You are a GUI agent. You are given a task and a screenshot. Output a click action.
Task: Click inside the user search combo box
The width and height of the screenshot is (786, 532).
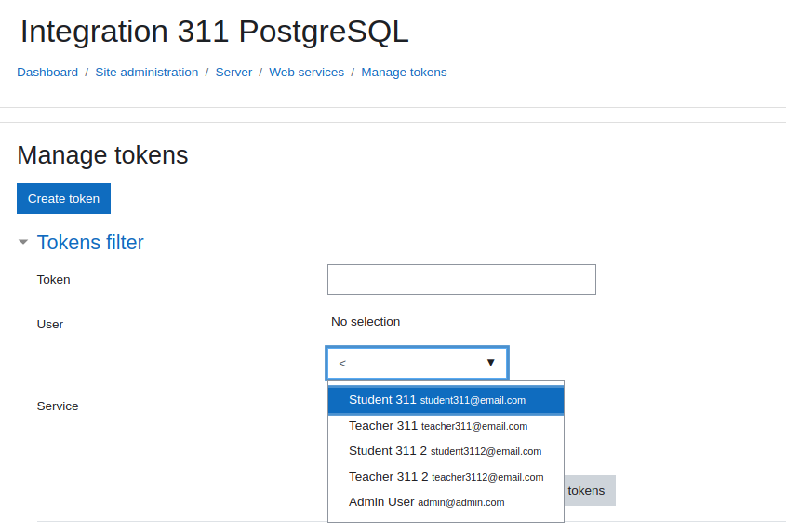click(x=417, y=363)
